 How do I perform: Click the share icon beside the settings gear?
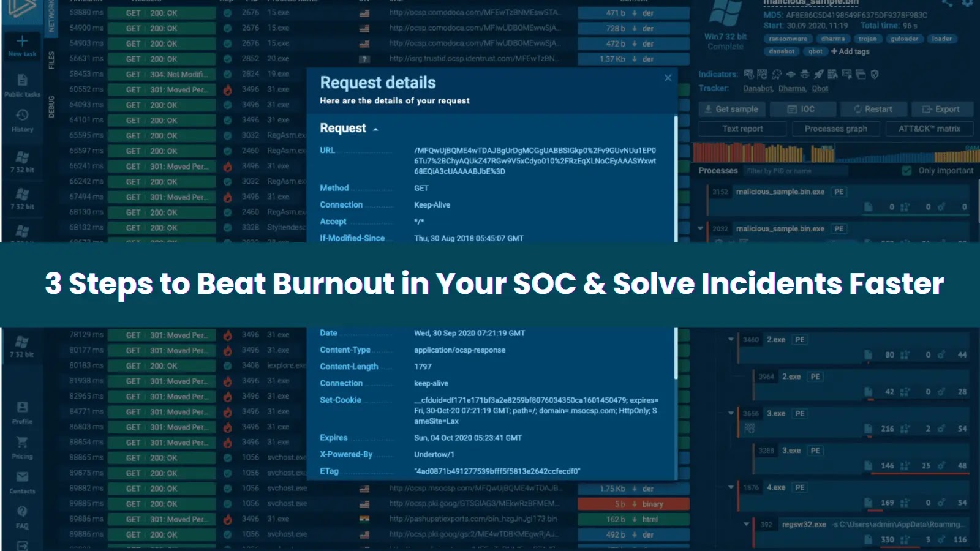point(947,4)
